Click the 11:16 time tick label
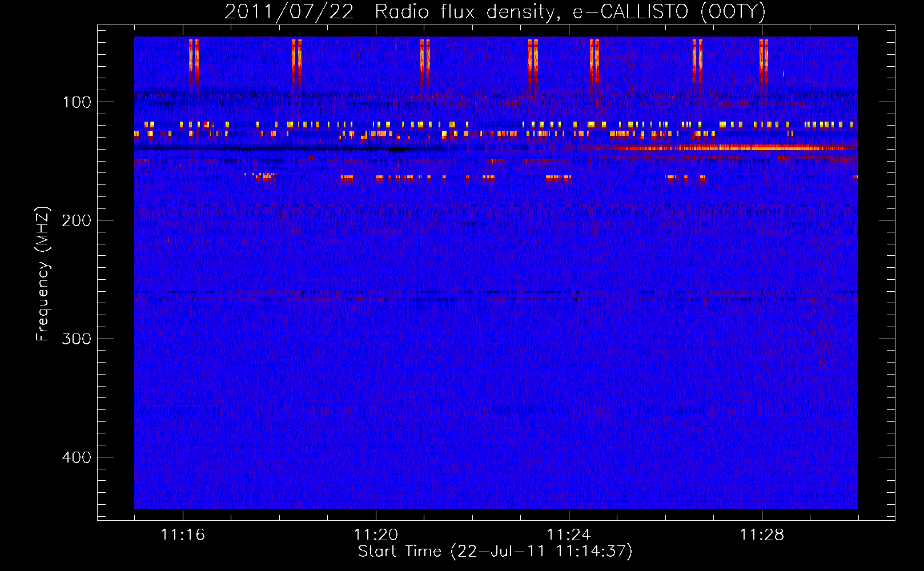 (183, 535)
